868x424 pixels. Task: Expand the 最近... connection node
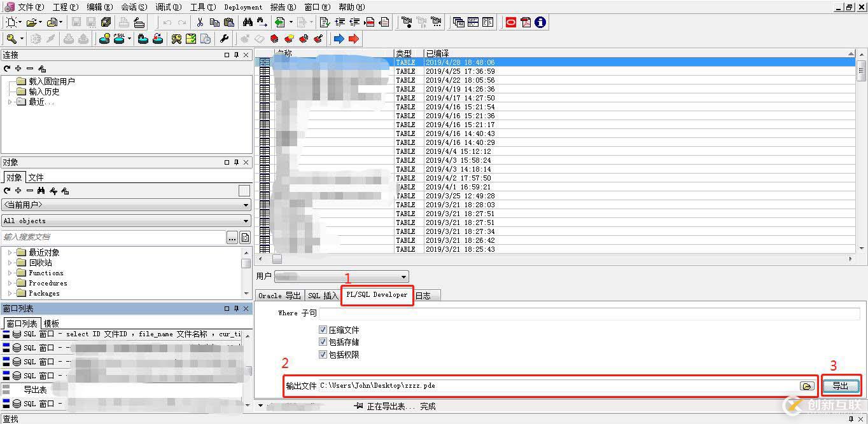[10, 102]
